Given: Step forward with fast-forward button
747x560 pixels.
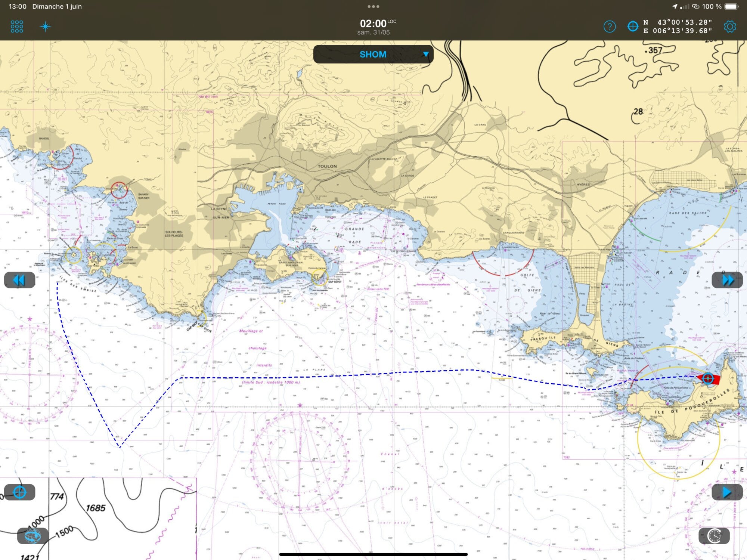Looking at the screenshot, I should coord(727,280).
